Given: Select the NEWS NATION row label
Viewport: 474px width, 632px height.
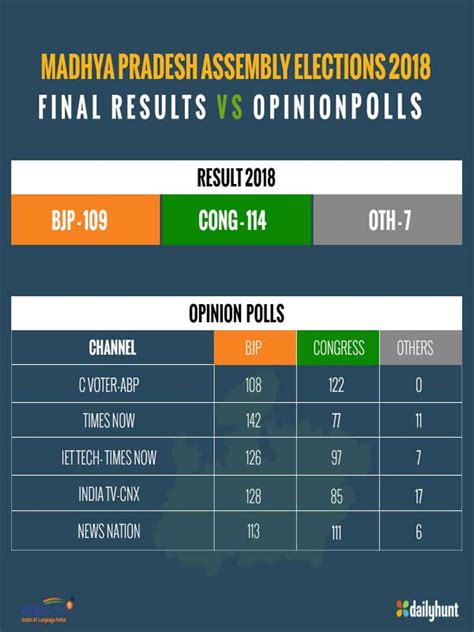Looking at the screenshot, I should tap(109, 531).
